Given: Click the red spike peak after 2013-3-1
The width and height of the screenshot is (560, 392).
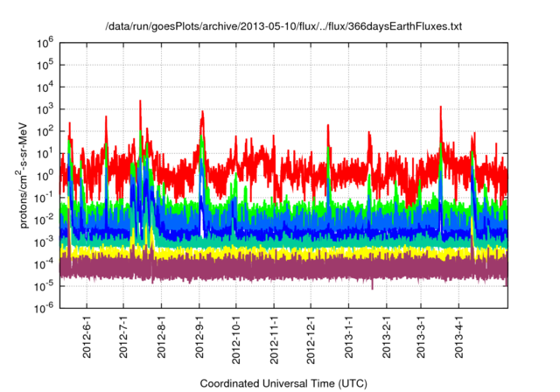Looking at the screenshot, I should coord(440,108).
